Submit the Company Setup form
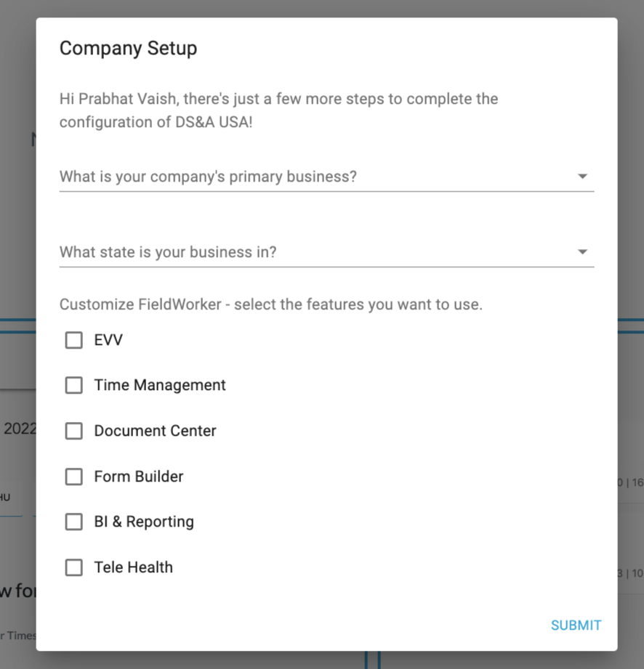644x669 pixels. [576, 625]
